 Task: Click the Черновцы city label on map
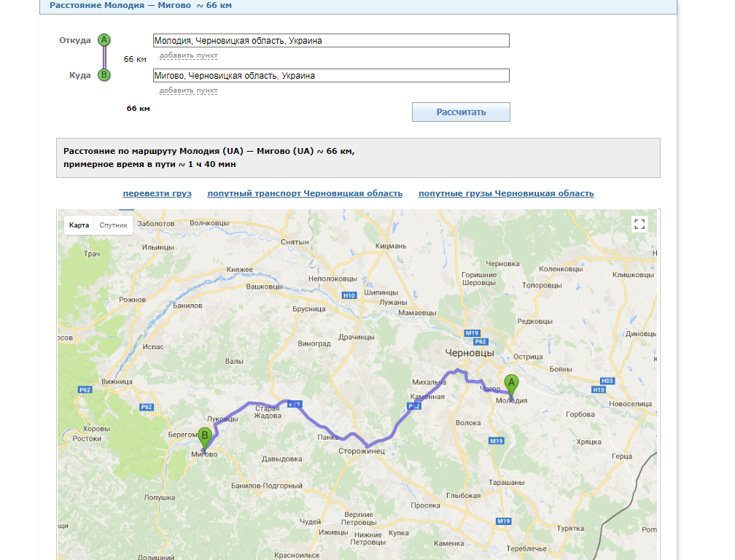470,353
